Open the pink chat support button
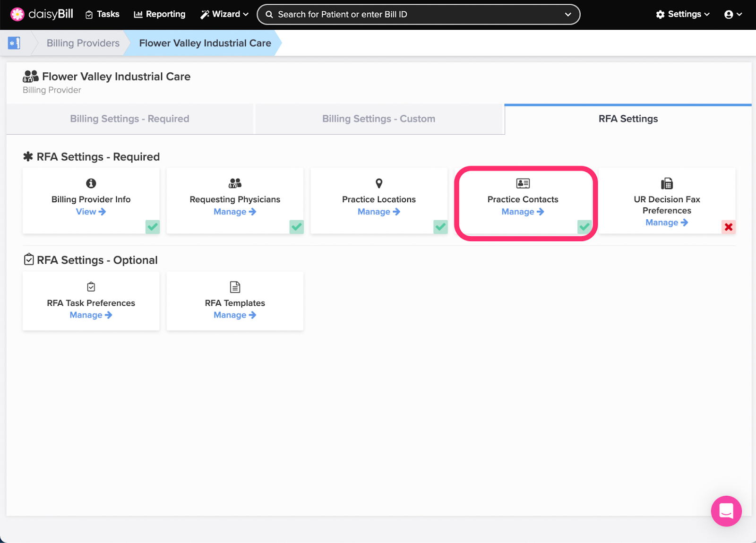756x543 pixels. (x=726, y=511)
